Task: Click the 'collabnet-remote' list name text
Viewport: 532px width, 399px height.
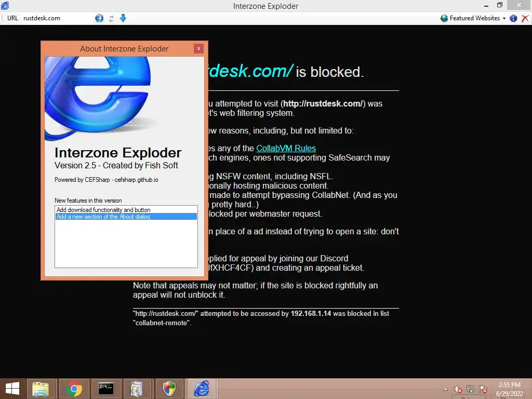Action: click(x=162, y=323)
